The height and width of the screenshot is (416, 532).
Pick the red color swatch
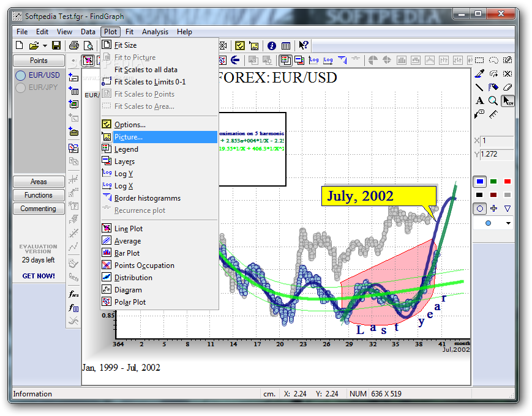[508, 182]
